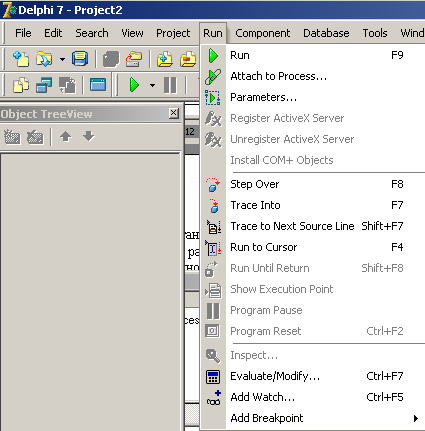This screenshot has width=425, height=431.
Task: Click the Toggle Form/Unit toolbar icon
Action: pos(67,85)
